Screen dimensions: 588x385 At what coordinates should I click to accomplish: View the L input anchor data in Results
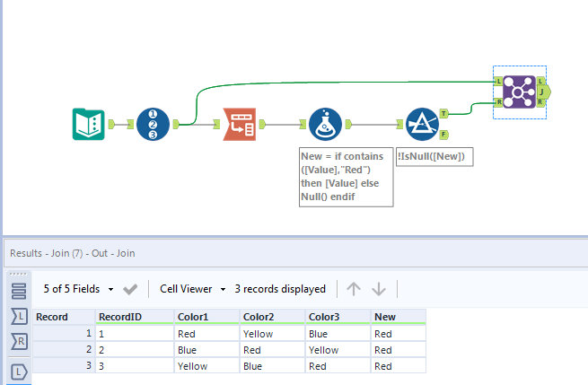click(x=19, y=317)
